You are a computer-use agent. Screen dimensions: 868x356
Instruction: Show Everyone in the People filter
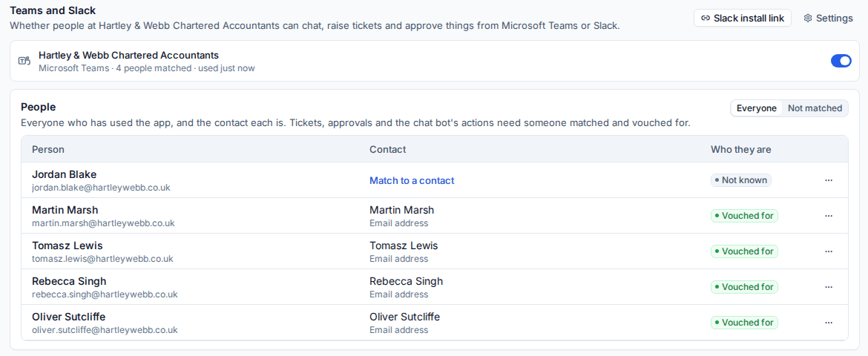[756, 108]
